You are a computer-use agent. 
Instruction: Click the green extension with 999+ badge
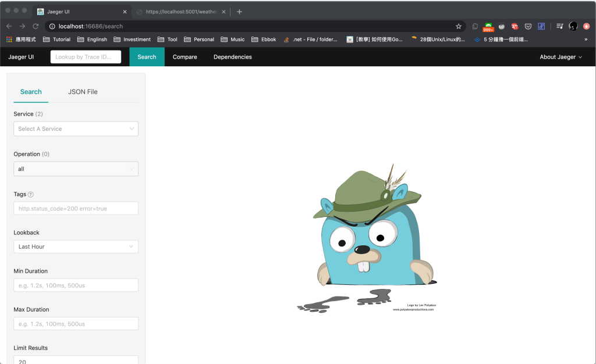(488, 27)
